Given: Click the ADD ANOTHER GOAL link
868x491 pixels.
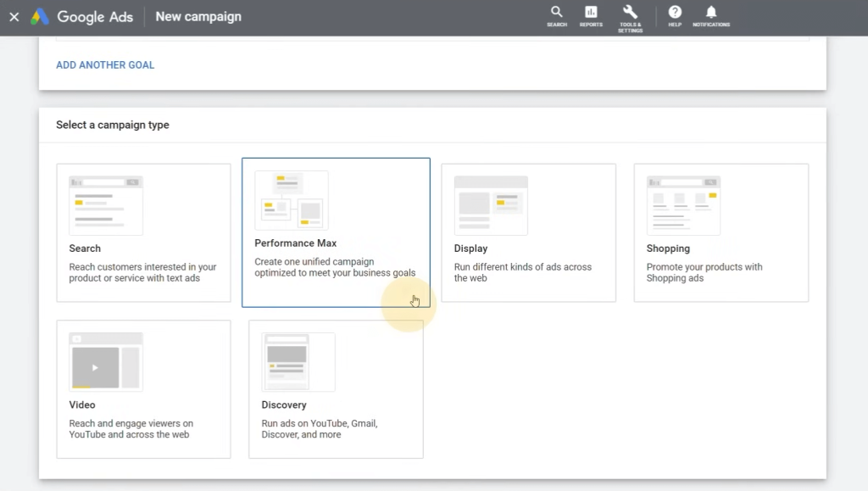Looking at the screenshot, I should [105, 65].
